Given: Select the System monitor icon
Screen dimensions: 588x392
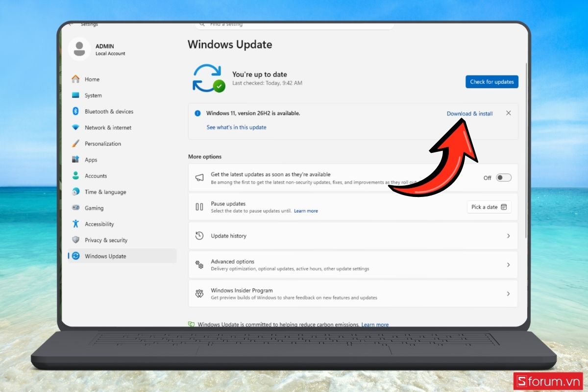Looking at the screenshot, I should pyautogui.click(x=75, y=96).
